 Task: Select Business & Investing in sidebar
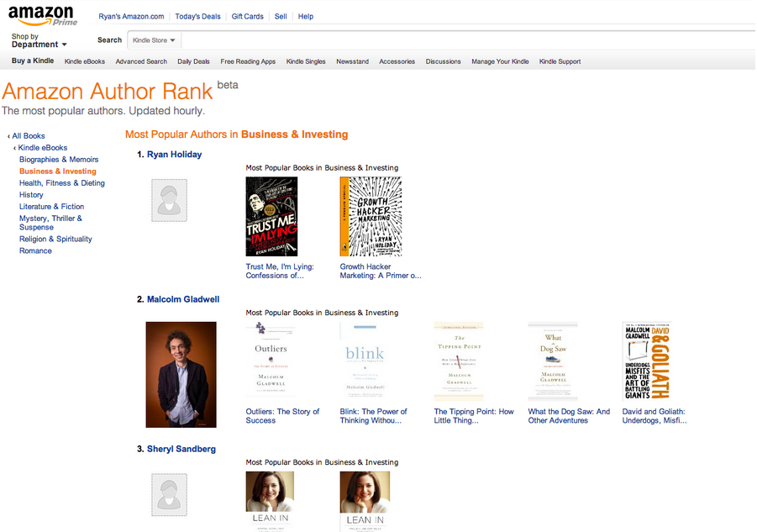pyautogui.click(x=58, y=171)
